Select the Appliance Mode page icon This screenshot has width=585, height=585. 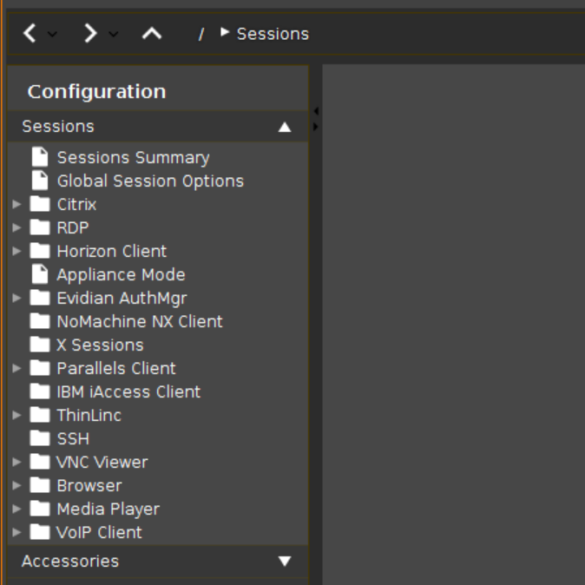40,274
